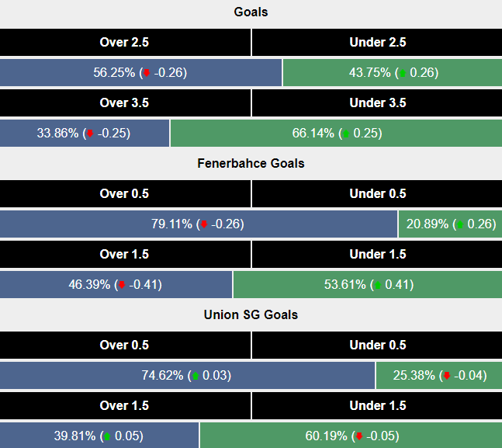This screenshot has width=502, height=448.
Task: Select the Over 2.5 header
Action: (125, 43)
